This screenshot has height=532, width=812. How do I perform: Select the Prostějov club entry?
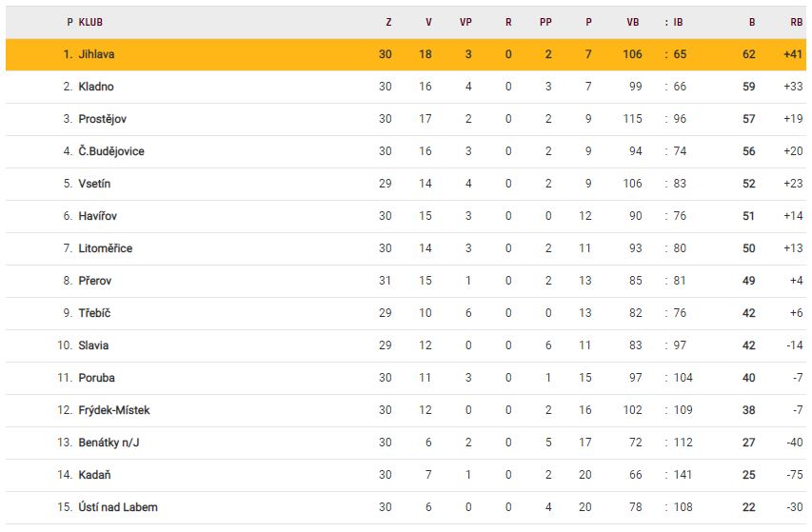point(102,119)
